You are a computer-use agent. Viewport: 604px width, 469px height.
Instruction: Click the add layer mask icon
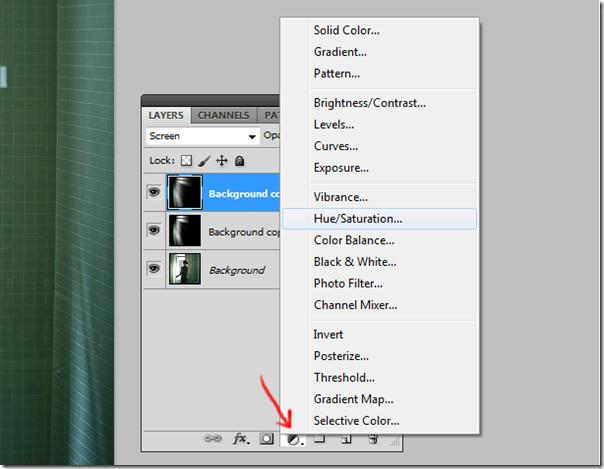coord(267,438)
